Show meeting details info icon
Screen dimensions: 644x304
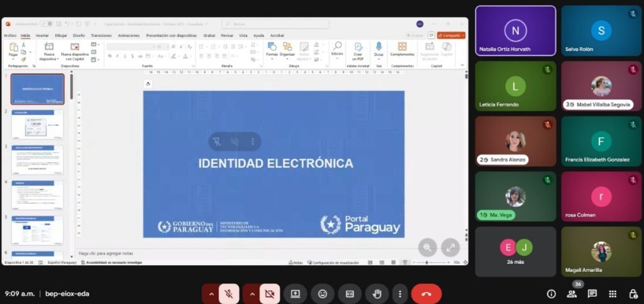[552, 293]
